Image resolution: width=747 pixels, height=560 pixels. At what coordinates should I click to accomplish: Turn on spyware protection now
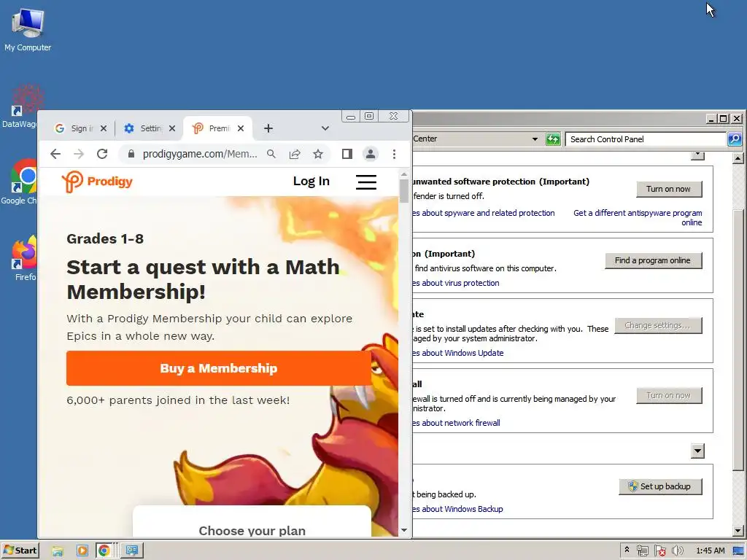[x=669, y=189]
